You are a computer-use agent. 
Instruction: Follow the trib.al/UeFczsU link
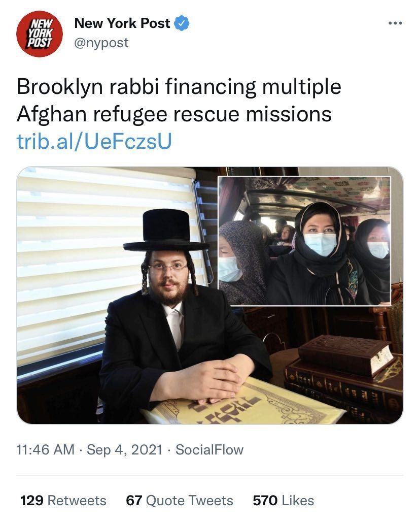click(94, 141)
